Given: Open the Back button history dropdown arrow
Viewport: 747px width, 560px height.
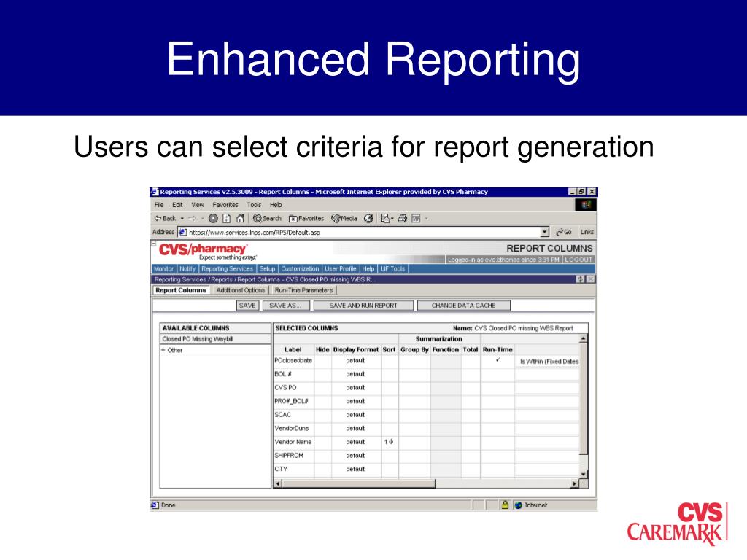Looking at the screenshot, I should click(x=182, y=219).
